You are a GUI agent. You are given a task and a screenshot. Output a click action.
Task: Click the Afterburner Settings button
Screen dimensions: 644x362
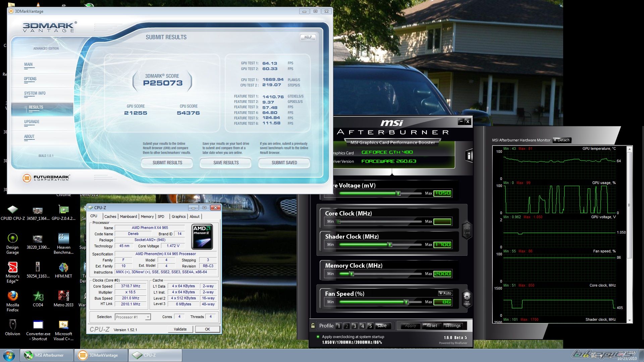pos(452,326)
